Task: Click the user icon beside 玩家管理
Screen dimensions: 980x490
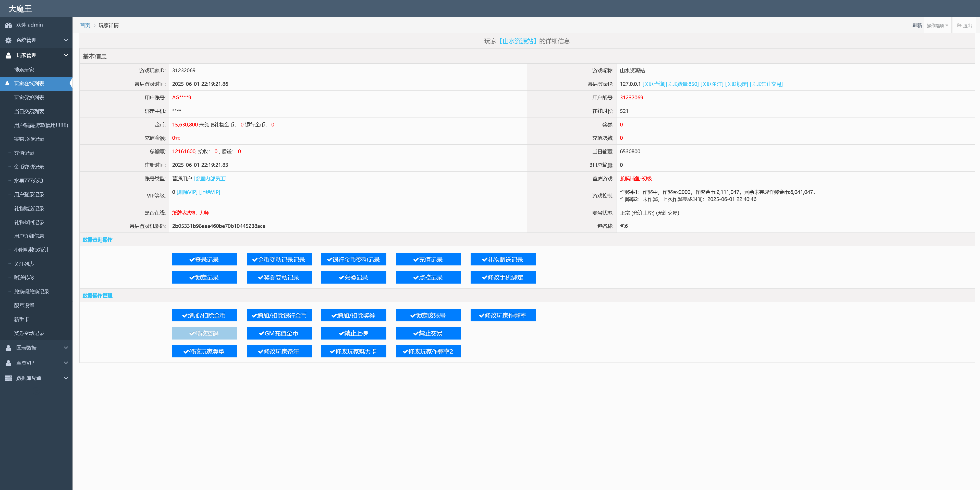Action: 8,56
